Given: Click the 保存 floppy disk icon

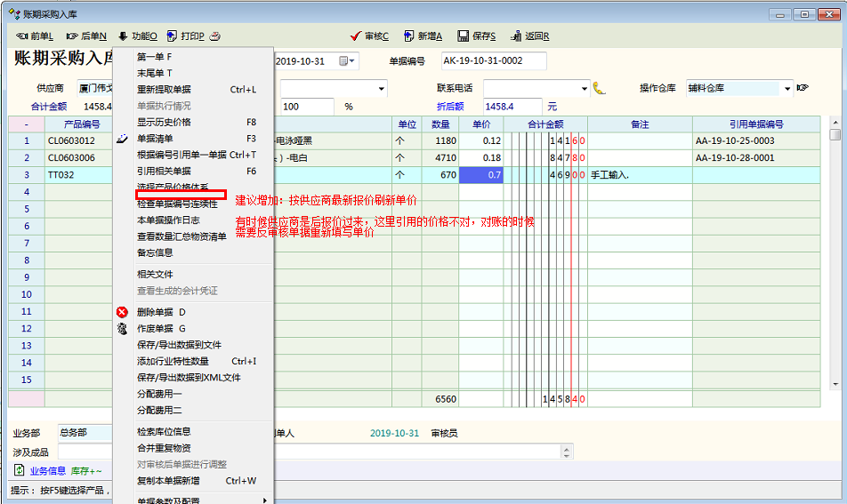Looking at the screenshot, I should pos(463,36).
